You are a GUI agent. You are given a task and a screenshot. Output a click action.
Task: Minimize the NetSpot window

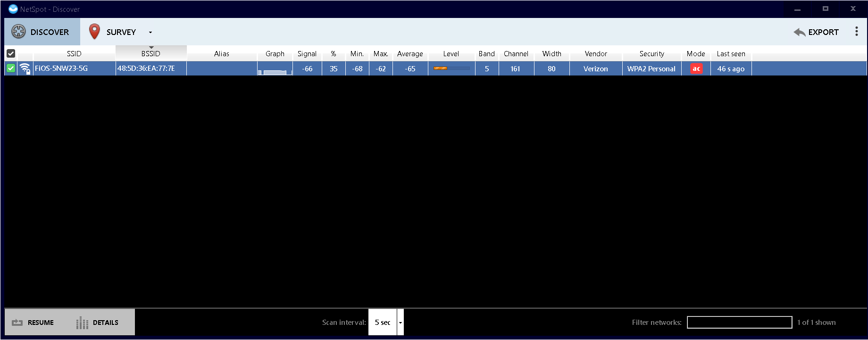(x=797, y=9)
